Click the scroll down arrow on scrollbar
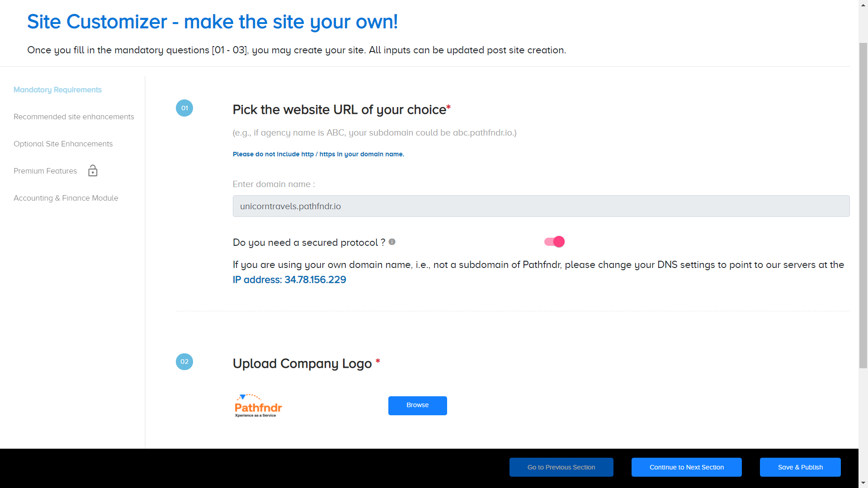Viewport: 868px width, 488px height. (x=863, y=483)
